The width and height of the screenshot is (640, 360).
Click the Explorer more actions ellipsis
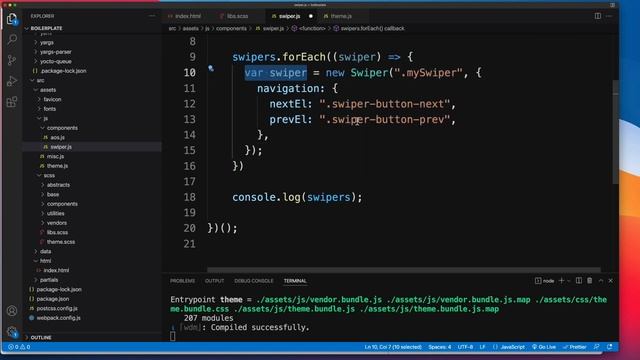click(152, 16)
